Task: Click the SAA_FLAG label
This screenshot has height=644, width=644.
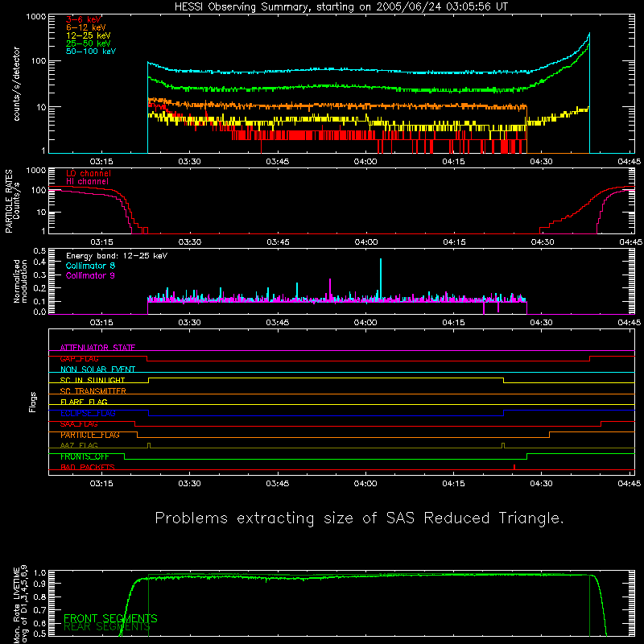Action: point(79,424)
